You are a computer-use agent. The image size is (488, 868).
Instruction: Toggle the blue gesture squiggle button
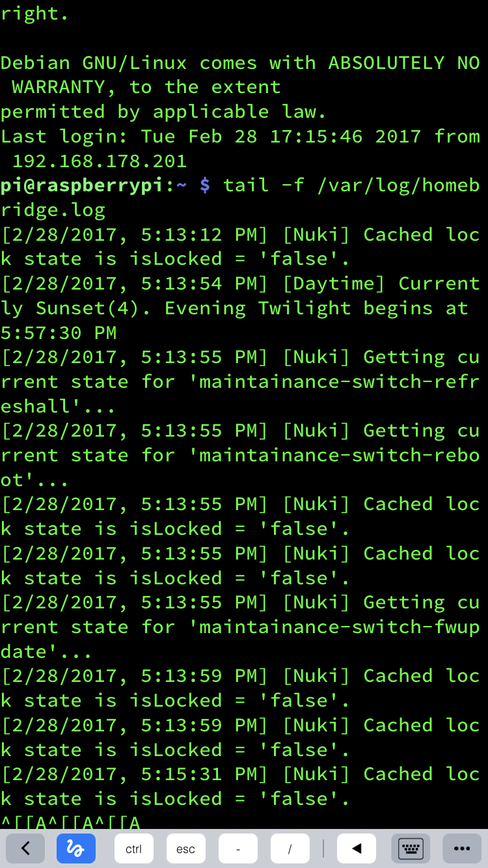(x=76, y=848)
